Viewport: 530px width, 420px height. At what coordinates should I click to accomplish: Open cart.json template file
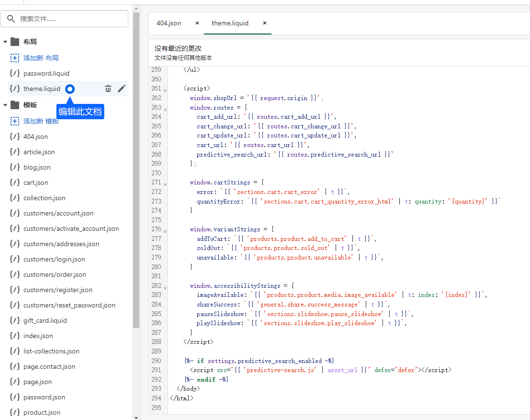click(x=35, y=182)
